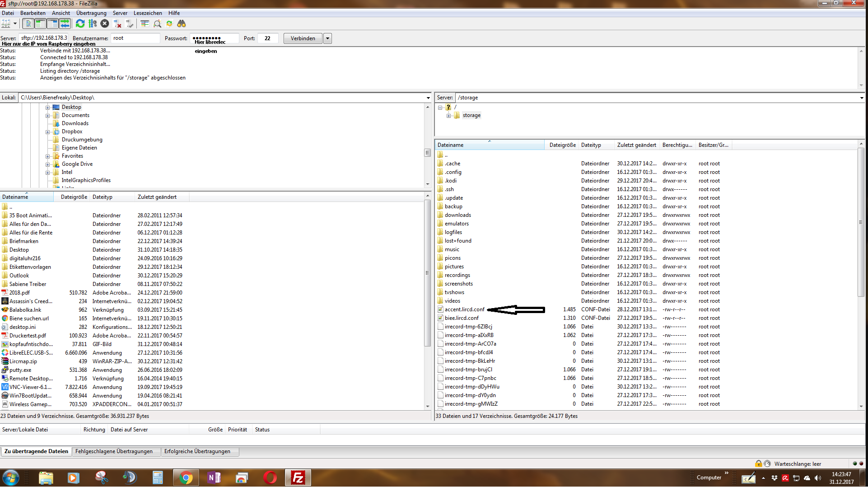This screenshot has height=487, width=868.
Task: Expand the Dropbox node in local tree
Action: tap(47, 132)
